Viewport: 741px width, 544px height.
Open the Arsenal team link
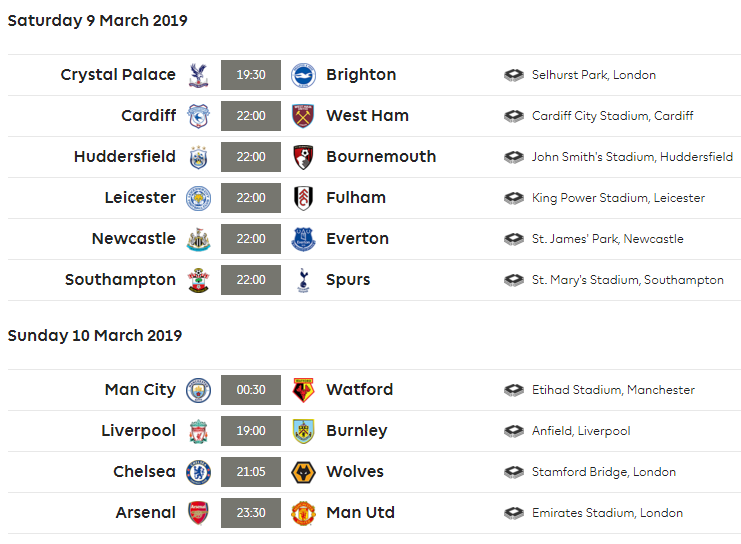click(x=146, y=513)
